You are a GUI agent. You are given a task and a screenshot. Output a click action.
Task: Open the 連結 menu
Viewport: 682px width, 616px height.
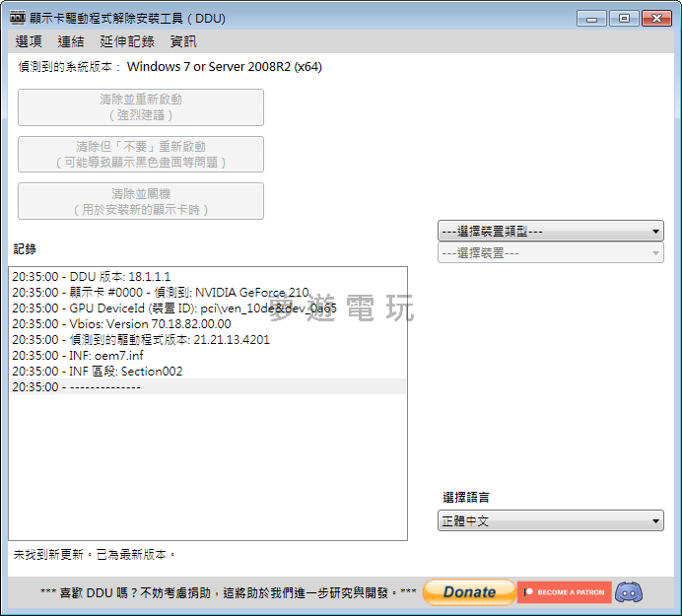click(71, 41)
